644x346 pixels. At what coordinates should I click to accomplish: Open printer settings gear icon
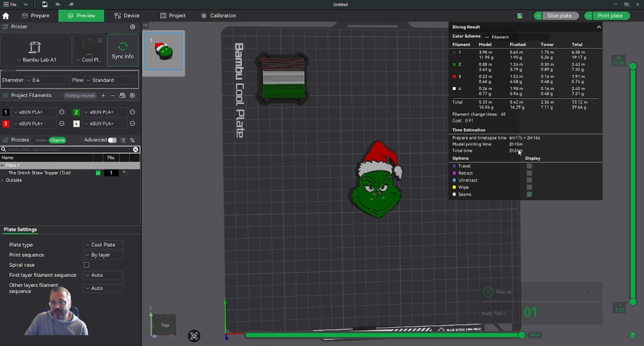tap(133, 27)
